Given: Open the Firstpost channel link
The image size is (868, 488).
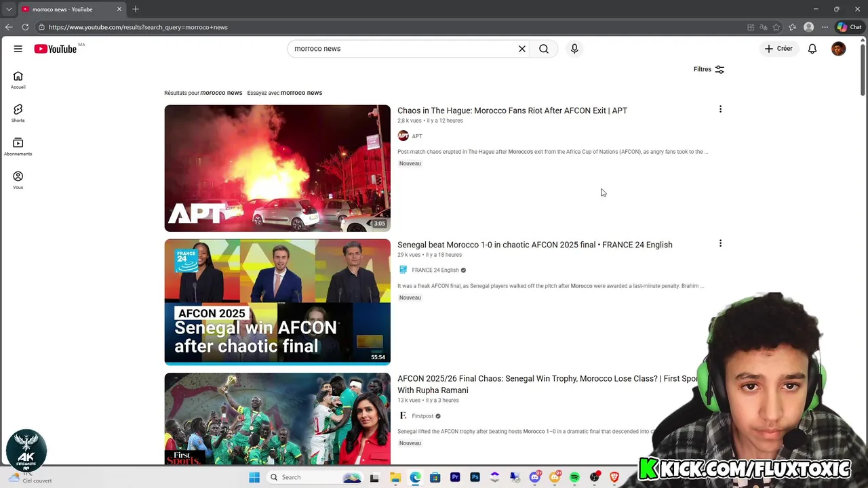Looking at the screenshot, I should coord(422,416).
